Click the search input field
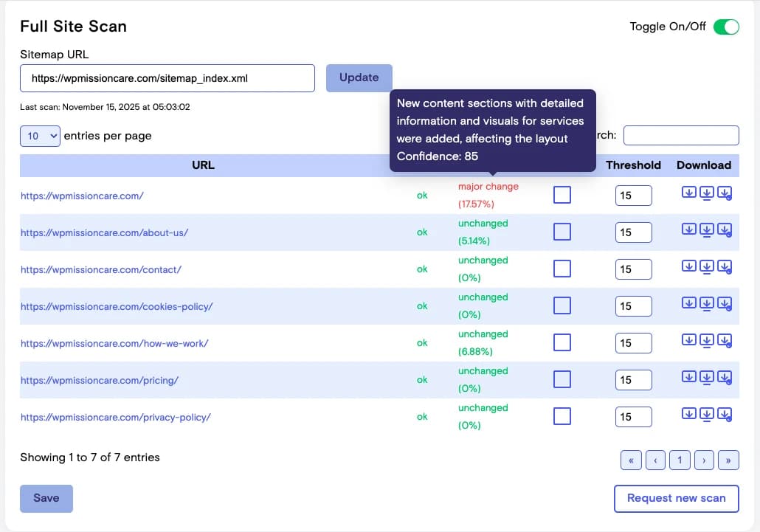 pyautogui.click(x=680, y=135)
